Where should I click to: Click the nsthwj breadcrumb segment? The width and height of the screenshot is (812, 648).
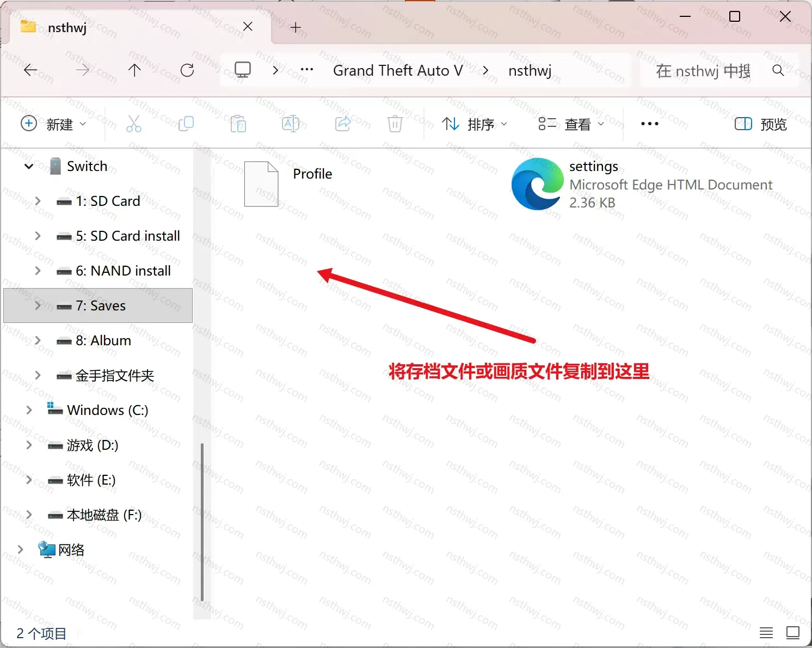click(530, 70)
